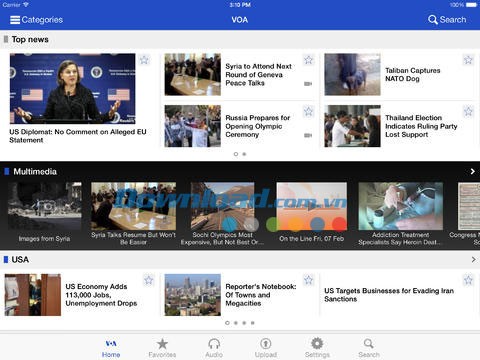Image resolution: width=480 pixels, height=360 pixels.
Task: Read 'Taliban Captures NATO Dog' headline
Action: (413, 75)
